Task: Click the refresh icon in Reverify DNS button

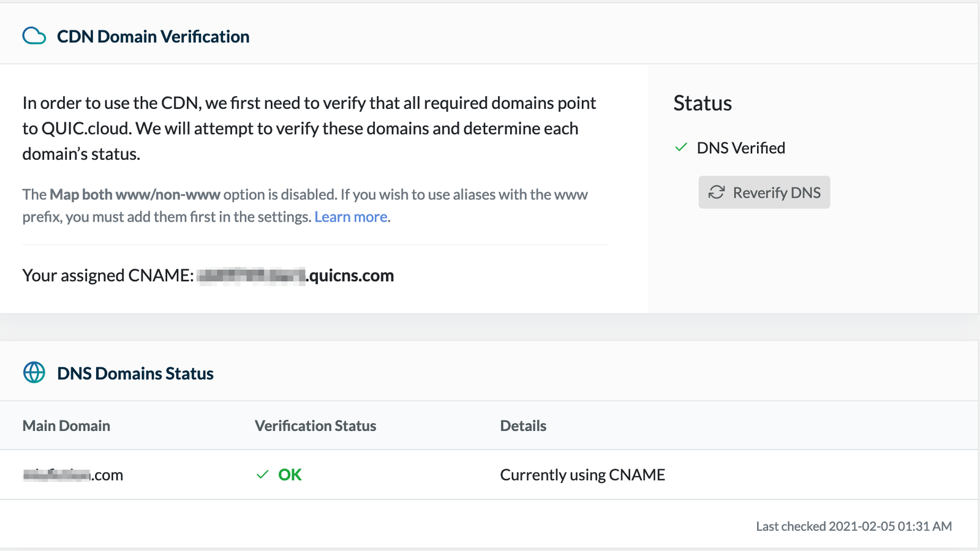Action: (x=716, y=192)
